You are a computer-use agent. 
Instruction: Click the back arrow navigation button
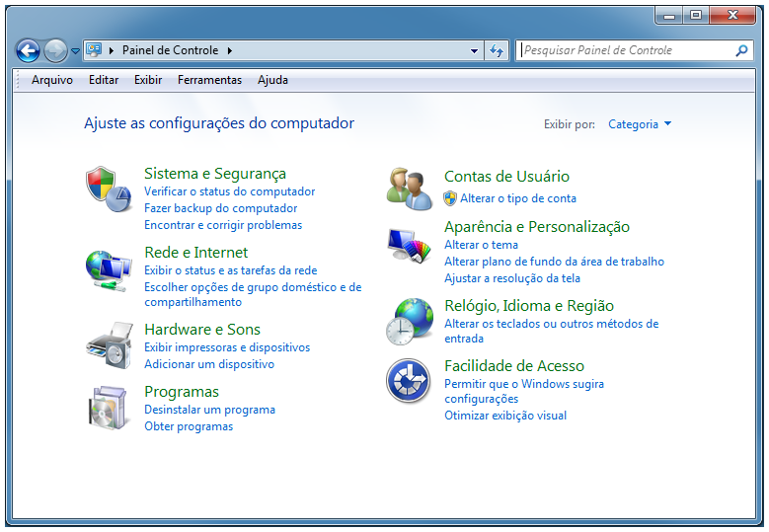[x=28, y=50]
